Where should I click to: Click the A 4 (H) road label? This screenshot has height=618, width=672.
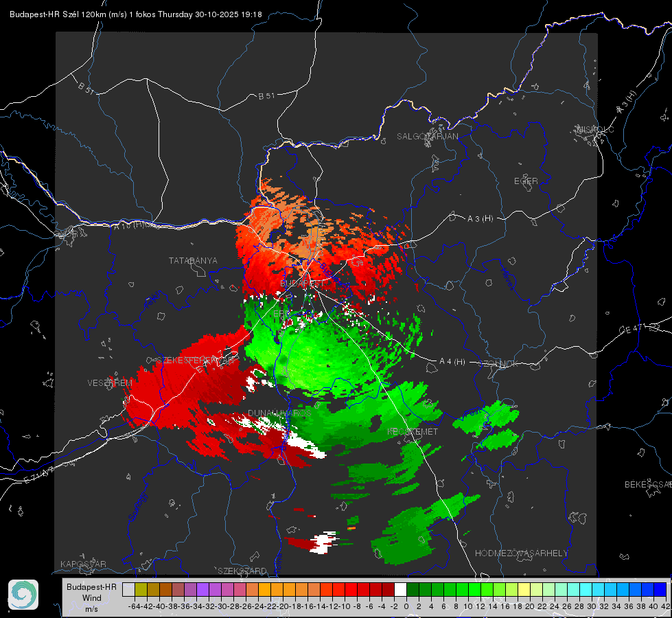(452, 362)
